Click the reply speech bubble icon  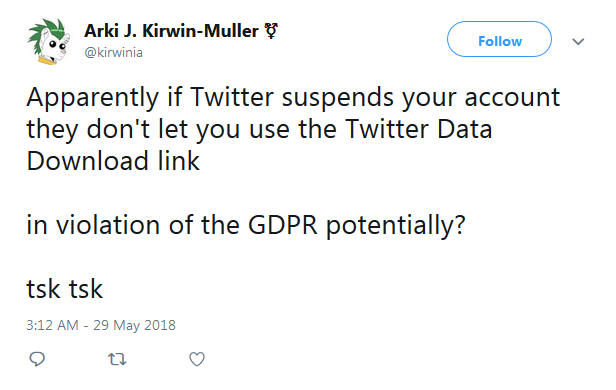[x=37, y=359]
